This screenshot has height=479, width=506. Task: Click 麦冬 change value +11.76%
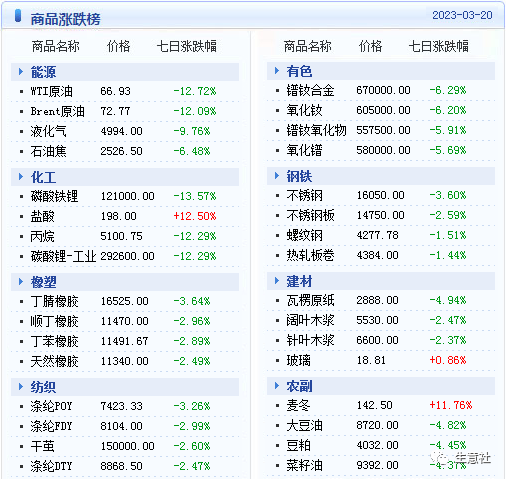click(x=451, y=405)
